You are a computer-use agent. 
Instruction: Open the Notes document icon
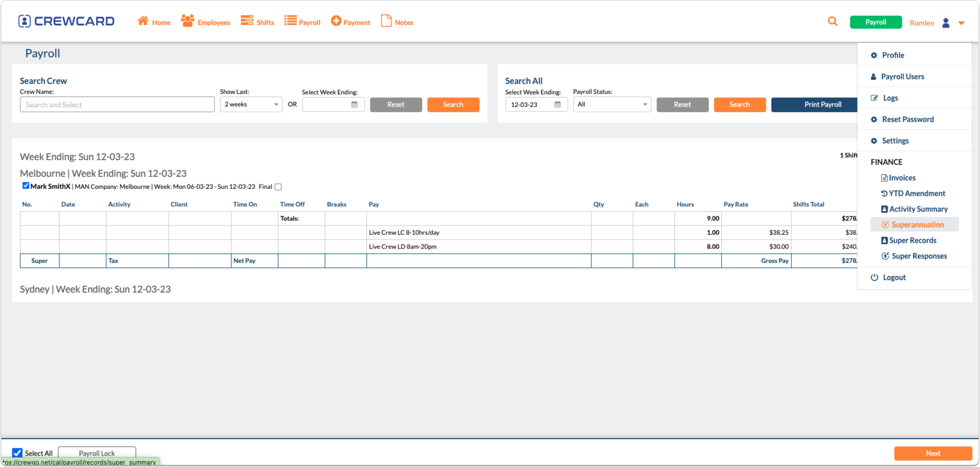[x=386, y=20]
